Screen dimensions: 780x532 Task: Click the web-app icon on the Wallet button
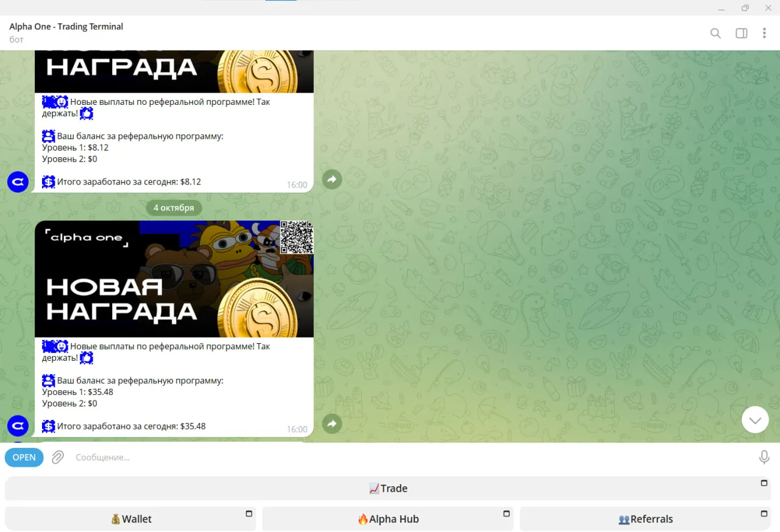pyautogui.click(x=249, y=514)
